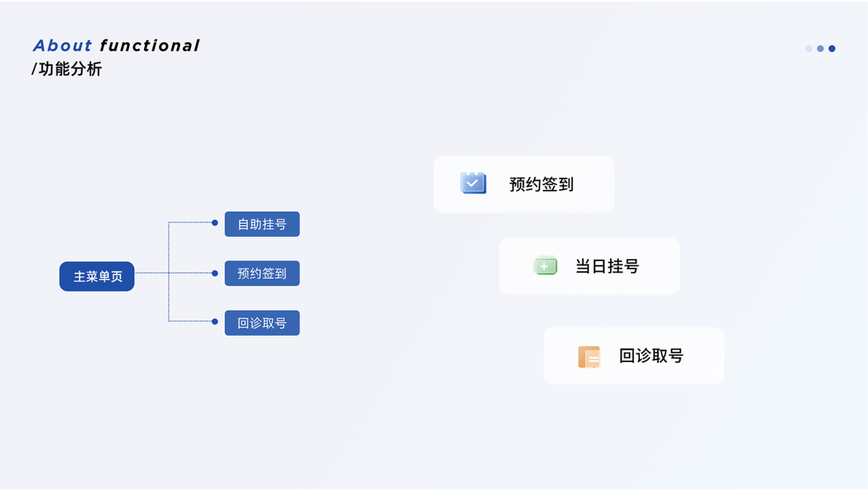Click 当日挂号 label in the white card
This screenshot has width=868, height=491.
coord(607,266)
